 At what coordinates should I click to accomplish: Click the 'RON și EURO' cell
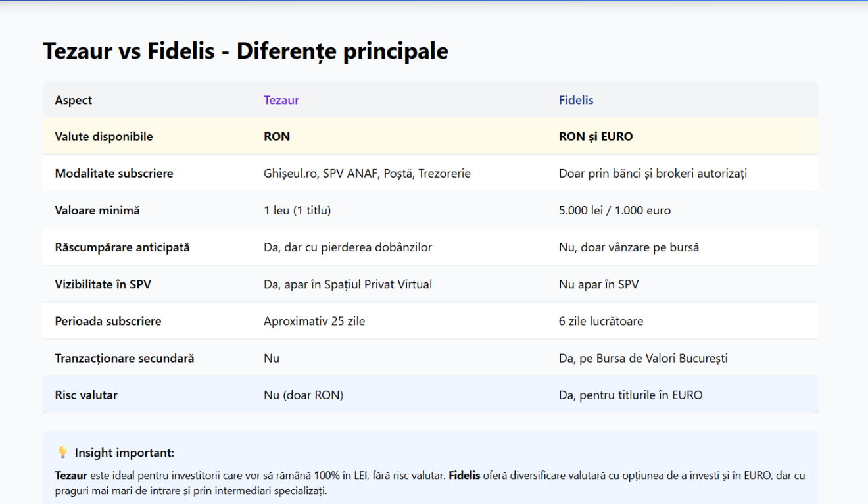tap(596, 137)
